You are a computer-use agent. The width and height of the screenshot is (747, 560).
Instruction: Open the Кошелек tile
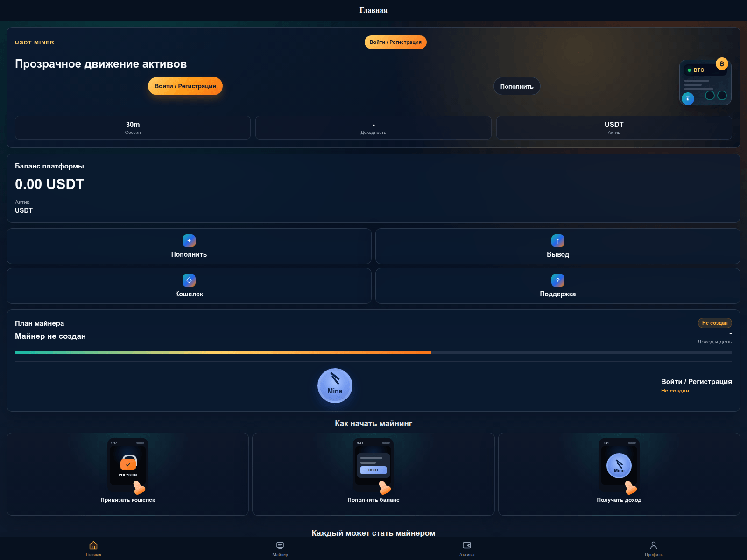[x=189, y=286]
